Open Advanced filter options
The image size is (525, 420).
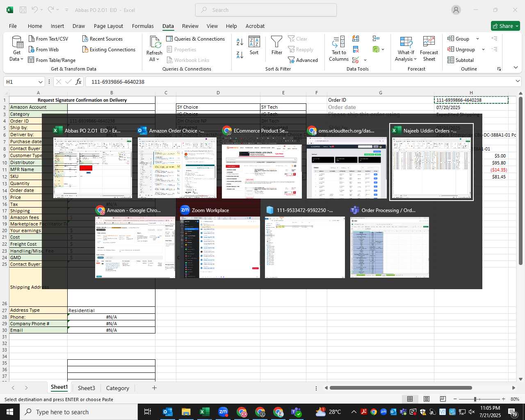(x=303, y=60)
